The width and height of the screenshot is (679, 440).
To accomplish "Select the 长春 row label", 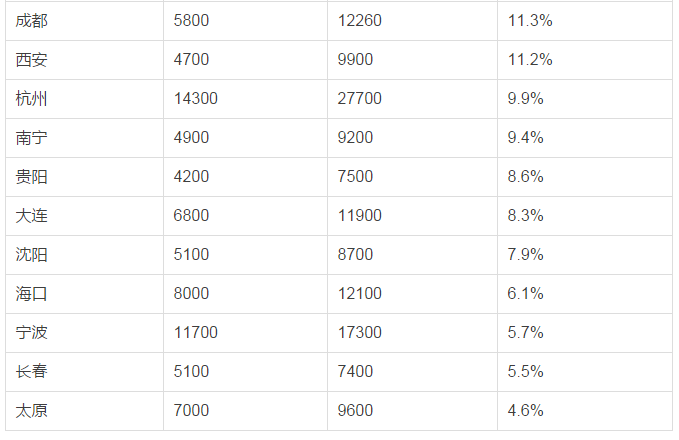I will click(32, 372).
